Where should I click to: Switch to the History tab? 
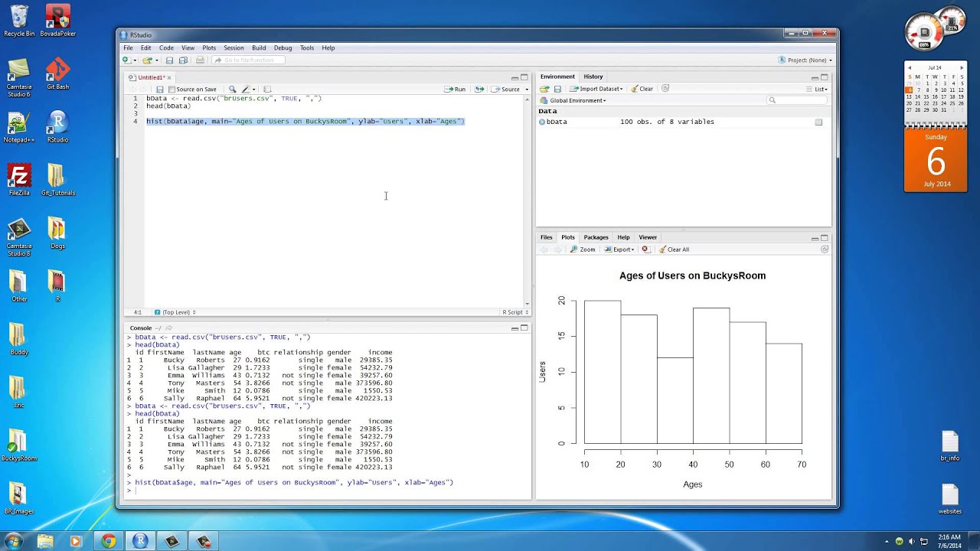593,77
